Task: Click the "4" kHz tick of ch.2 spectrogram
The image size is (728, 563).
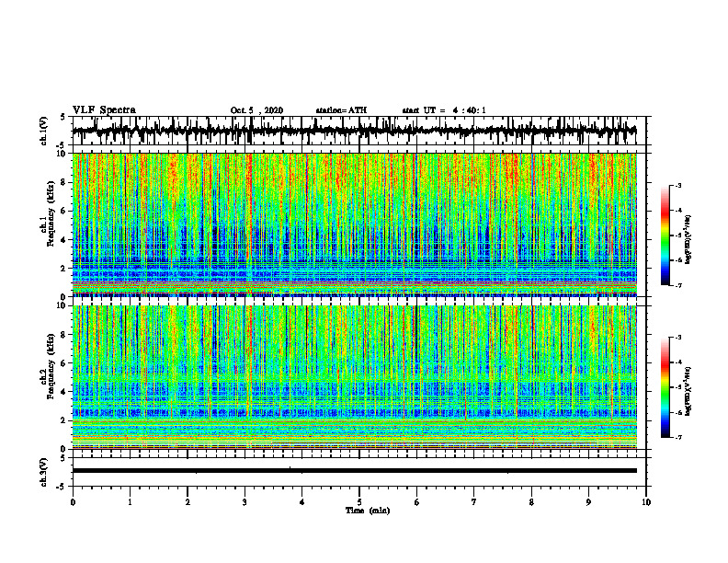Action: tap(64, 392)
